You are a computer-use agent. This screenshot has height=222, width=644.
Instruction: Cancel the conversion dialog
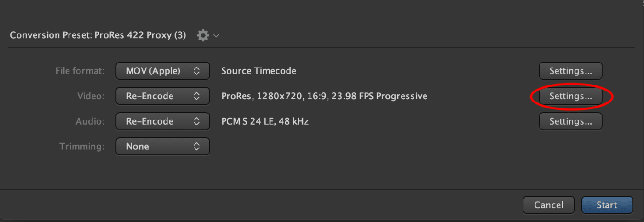[x=549, y=205]
